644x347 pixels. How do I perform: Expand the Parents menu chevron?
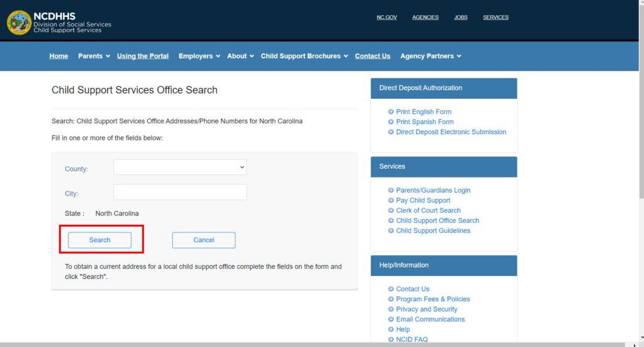108,56
